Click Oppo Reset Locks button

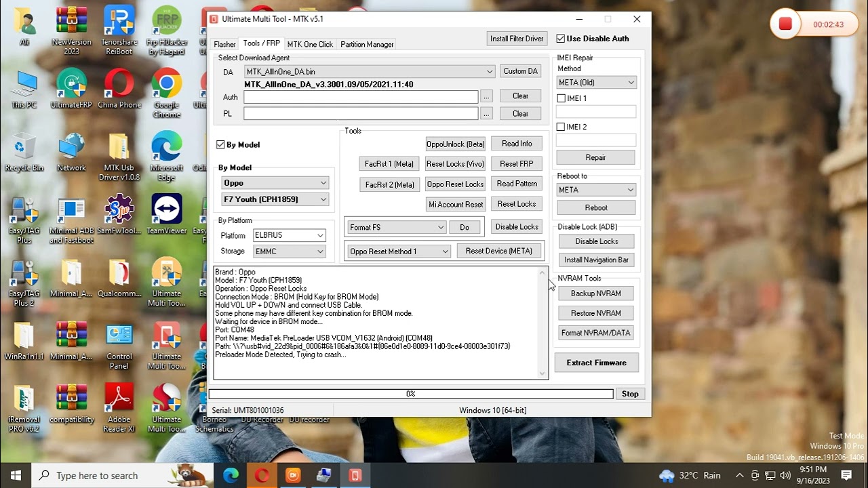point(455,184)
